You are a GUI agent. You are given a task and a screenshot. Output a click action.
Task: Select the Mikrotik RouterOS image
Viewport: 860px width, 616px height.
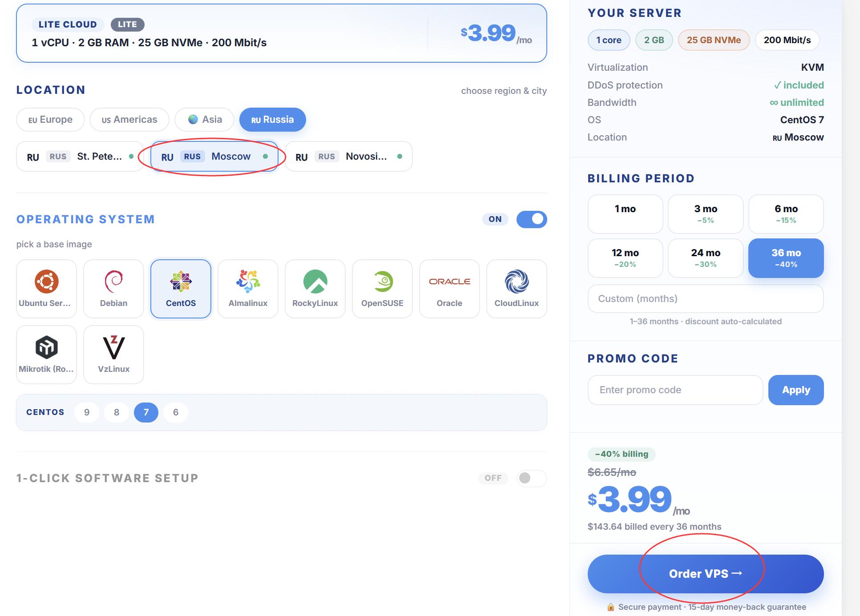(x=46, y=354)
